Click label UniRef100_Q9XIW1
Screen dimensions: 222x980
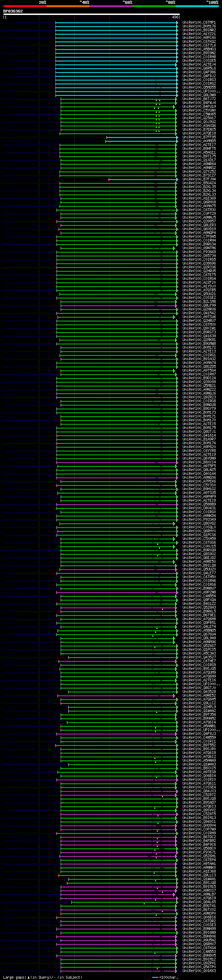199,328
